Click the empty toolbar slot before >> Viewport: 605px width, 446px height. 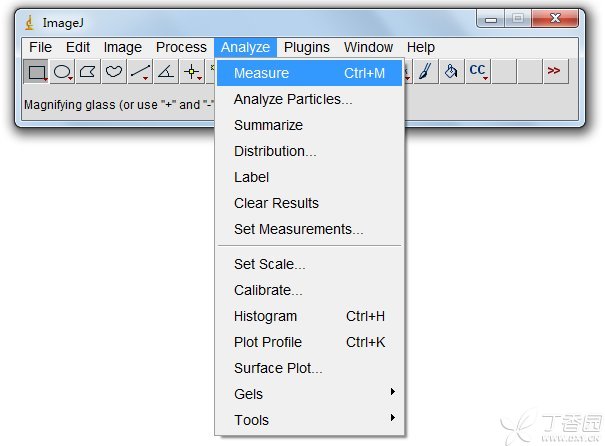[x=529, y=71]
